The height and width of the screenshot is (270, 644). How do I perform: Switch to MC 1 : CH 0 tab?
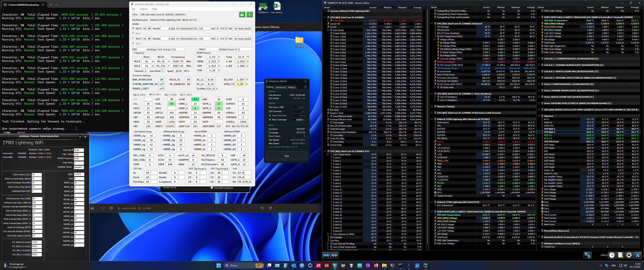[x=170, y=95]
